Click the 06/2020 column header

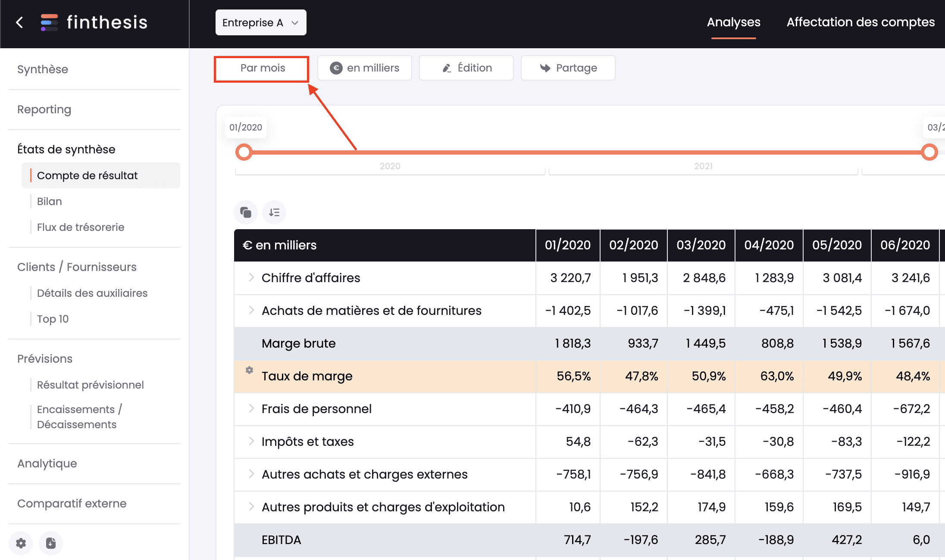(x=905, y=245)
